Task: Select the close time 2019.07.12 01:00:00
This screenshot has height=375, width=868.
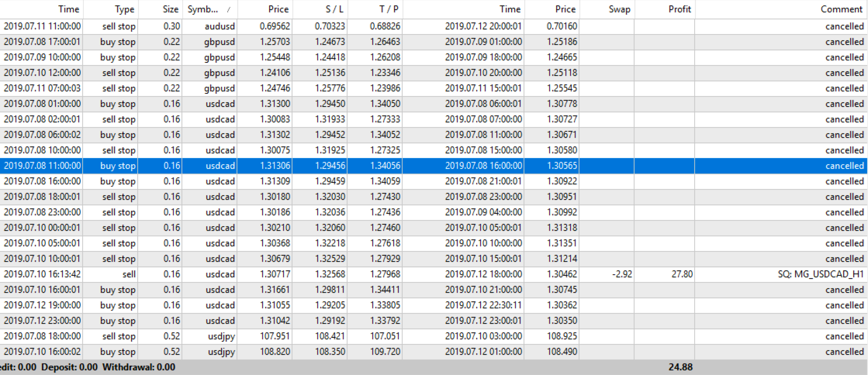Action: coord(484,352)
